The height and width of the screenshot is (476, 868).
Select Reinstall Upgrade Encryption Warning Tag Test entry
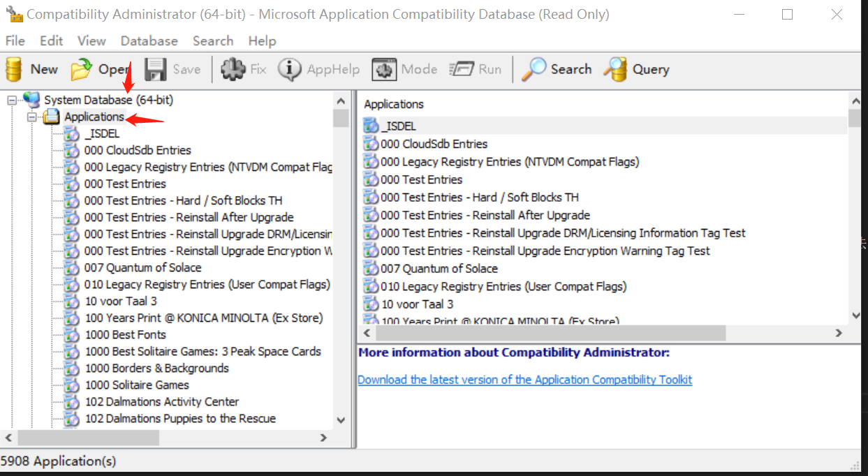point(545,251)
